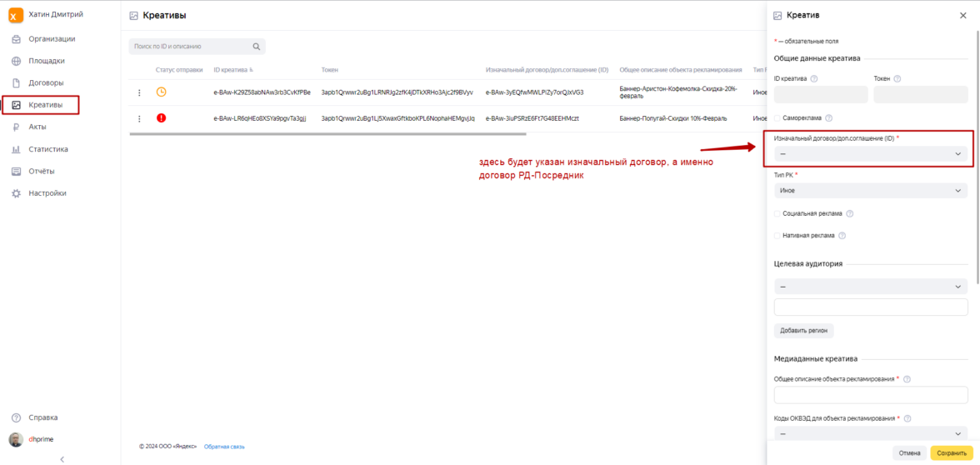The image size is (980, 465).
Task: Click the Обратная связь link
Action: click(x=224, y=447)
